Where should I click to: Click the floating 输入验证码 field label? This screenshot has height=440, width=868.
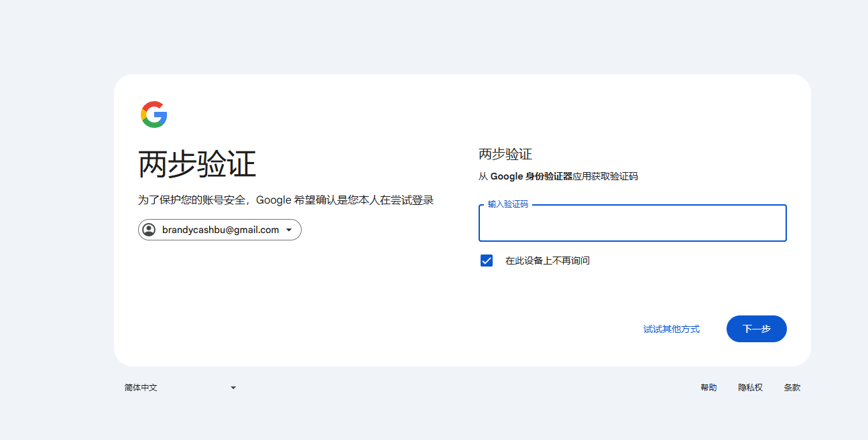pyautogui.click(x=508, y=204)
